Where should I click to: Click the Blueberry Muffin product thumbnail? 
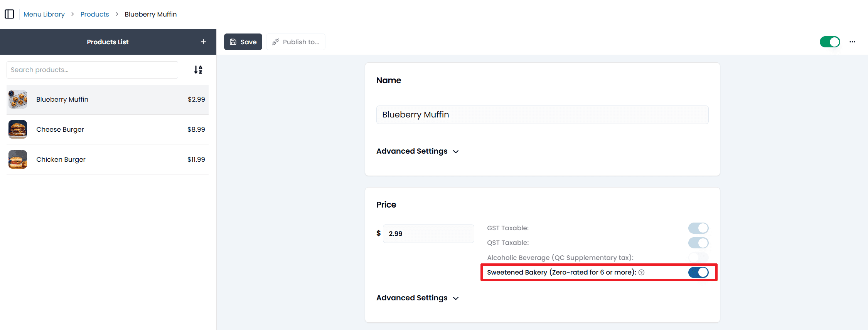tap(18, 99)
